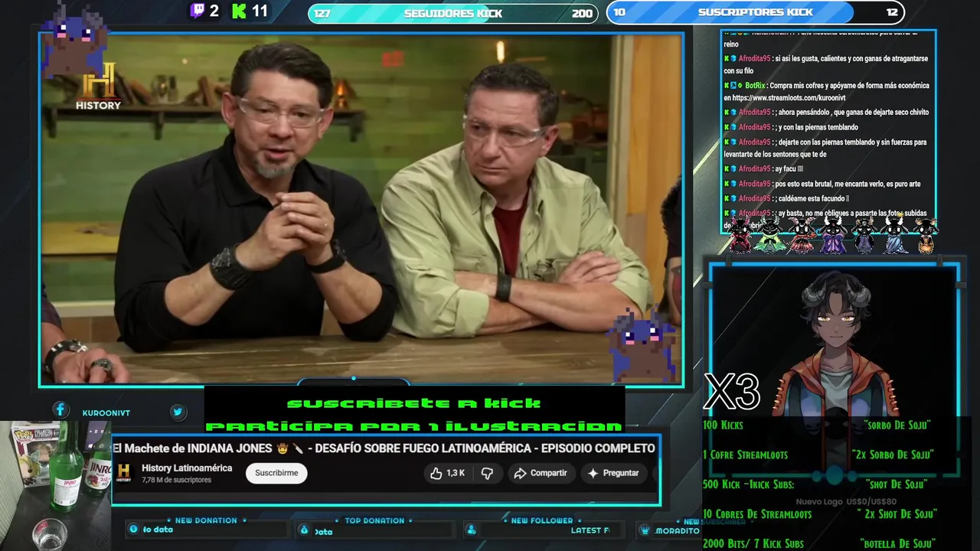Click chat message 'pos esto esta brutal'
Screen dimensions: 980x551
tap(848, 184)
